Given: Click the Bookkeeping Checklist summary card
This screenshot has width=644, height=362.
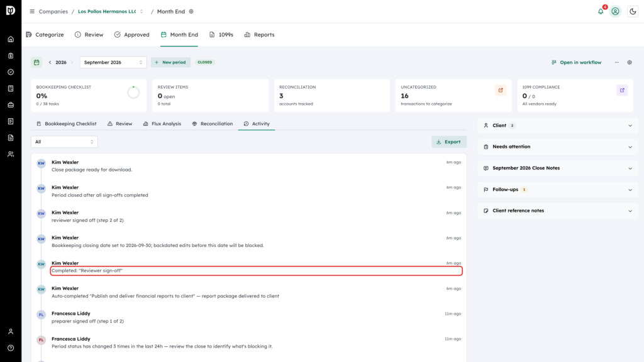Looking at the screenshot, I should click(x=89, y=96).
